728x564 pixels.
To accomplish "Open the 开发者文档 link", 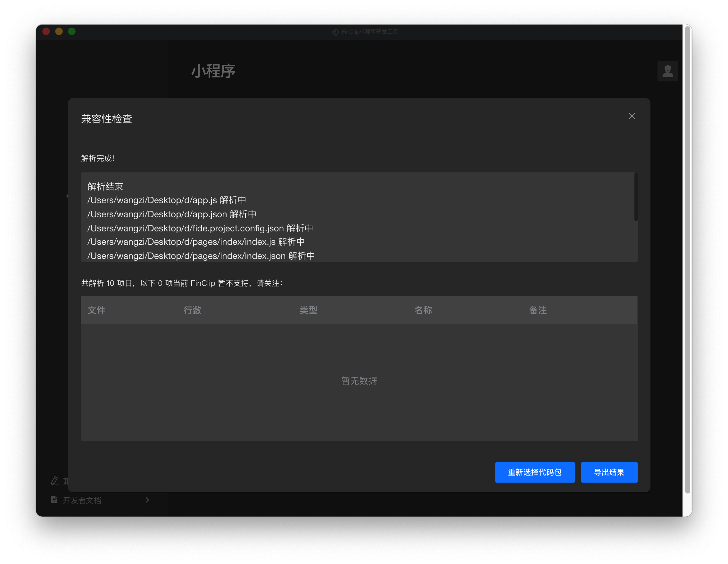I will coord(82,500).
